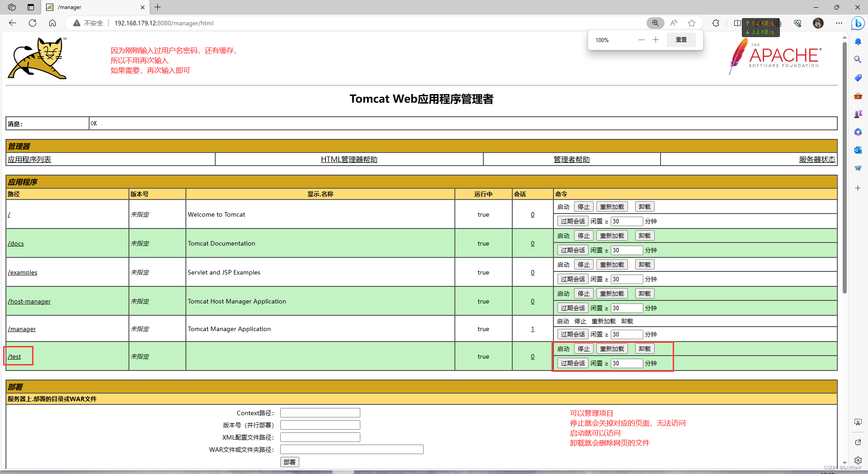This screenshot has height=474, width=868.
Task: Click idle minutes field in /docs row
Action: click(627, 250)
